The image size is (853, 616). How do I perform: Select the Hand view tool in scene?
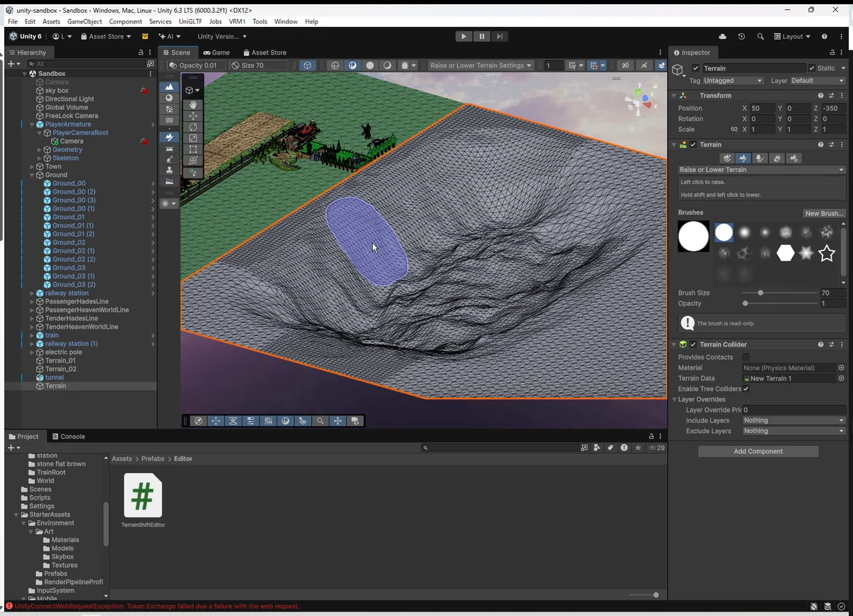193,104
